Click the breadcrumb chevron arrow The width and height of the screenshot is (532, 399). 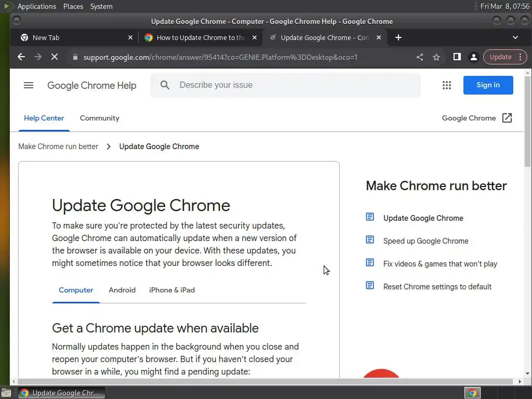(x=109, y=147)
